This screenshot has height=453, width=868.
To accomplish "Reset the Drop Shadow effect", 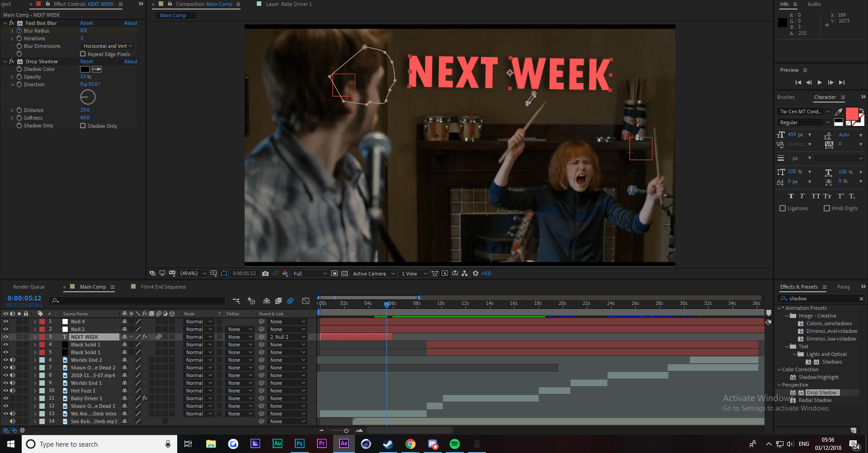I will 86,61.
